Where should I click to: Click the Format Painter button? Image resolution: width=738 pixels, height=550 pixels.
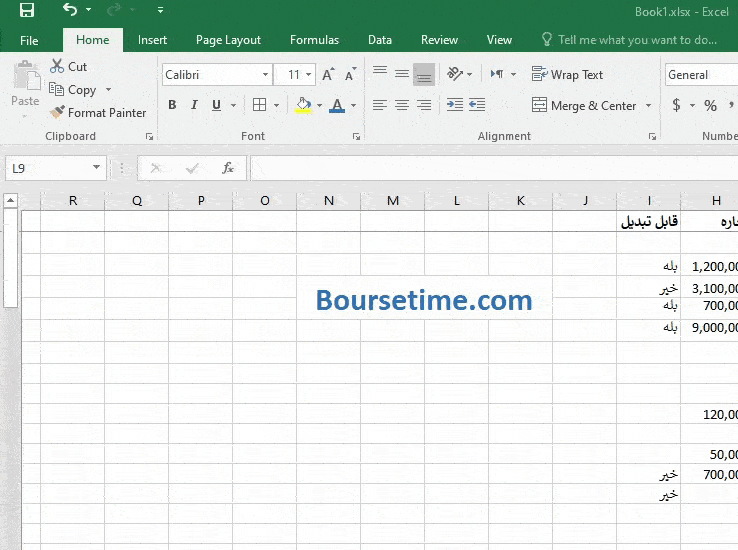(98, 113)
